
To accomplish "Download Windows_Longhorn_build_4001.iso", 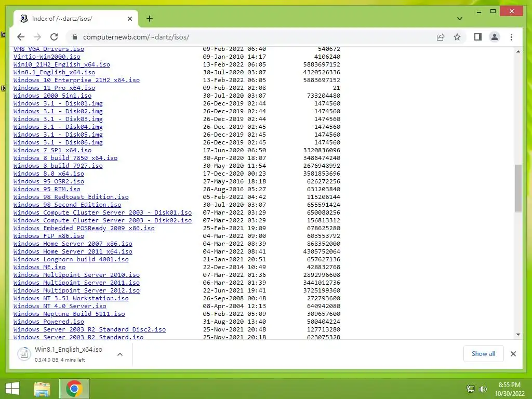I will tap(71, 260).
